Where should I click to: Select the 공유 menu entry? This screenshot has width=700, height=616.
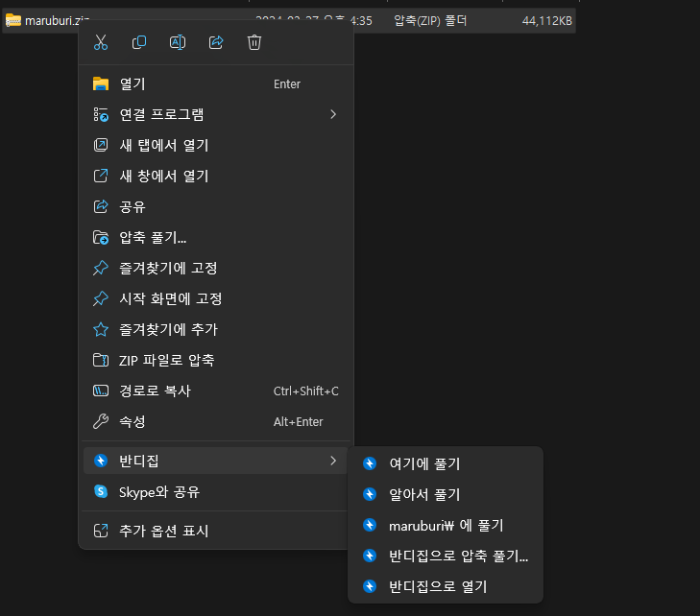(x=216, y=206)
